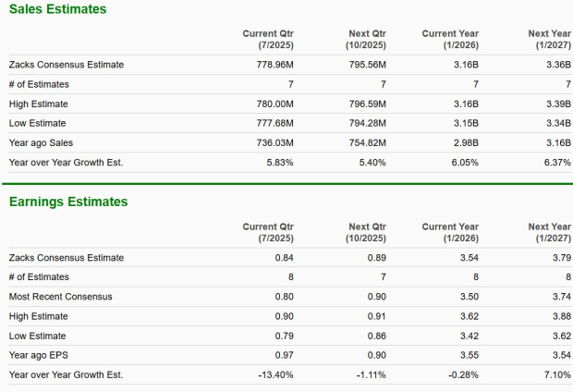Click the "3.88" high earnings estimate
This screenshot has height=392, width=573.
coord(562,316)
